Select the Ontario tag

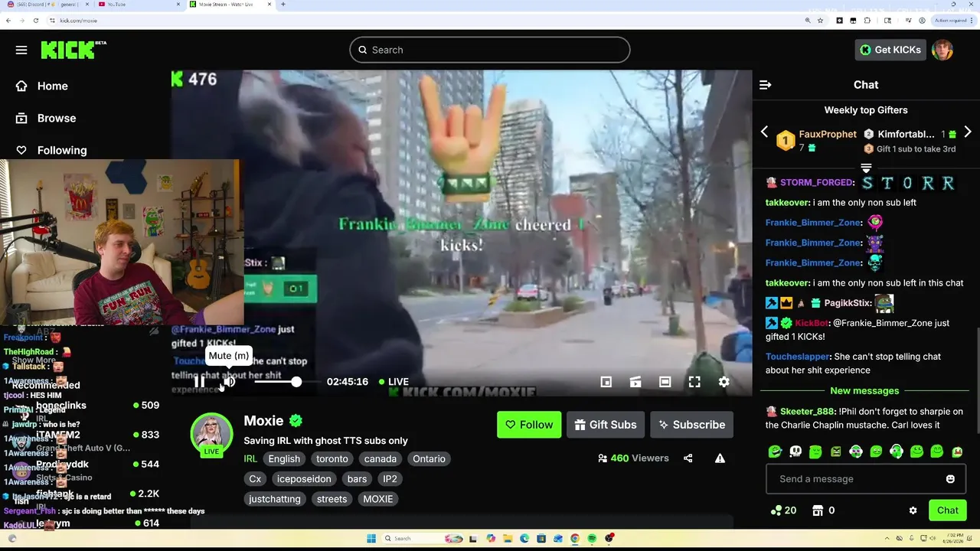(x=429, y=459)
